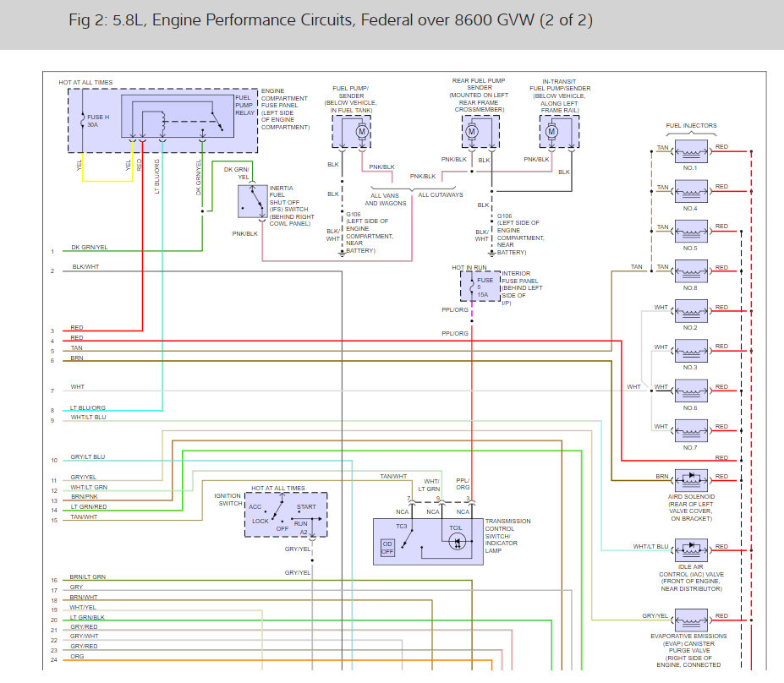784x683 pixels.
Task: Click 'IGNITION SWITCH' label
Action: click(228, 500)
